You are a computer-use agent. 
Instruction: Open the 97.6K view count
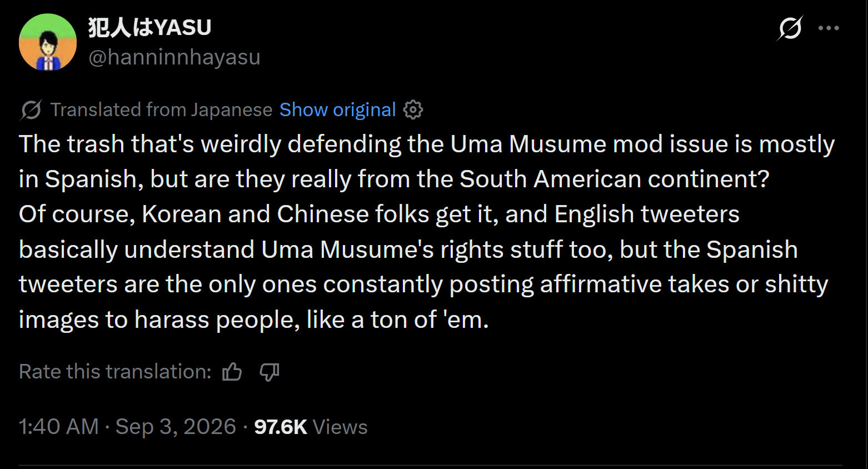[x=281, y=427]
